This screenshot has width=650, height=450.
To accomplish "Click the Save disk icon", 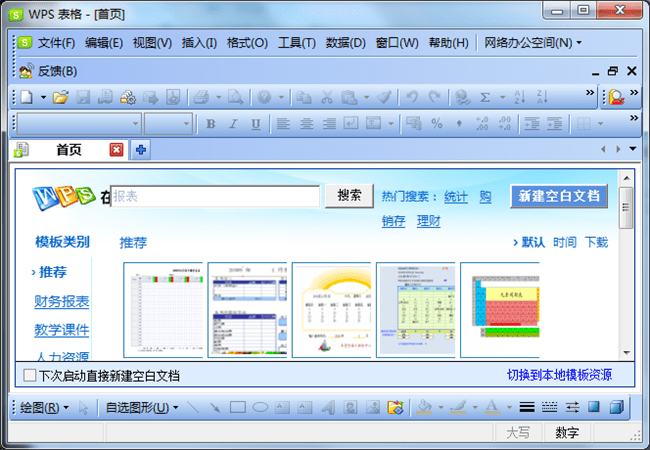I will coord(83,97).
